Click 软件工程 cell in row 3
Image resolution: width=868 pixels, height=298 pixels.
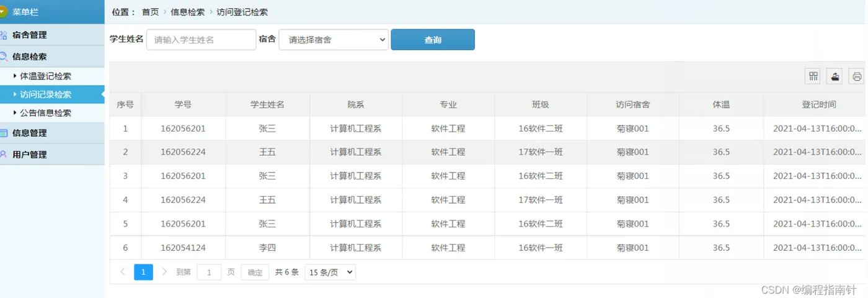tap(448, 176)
